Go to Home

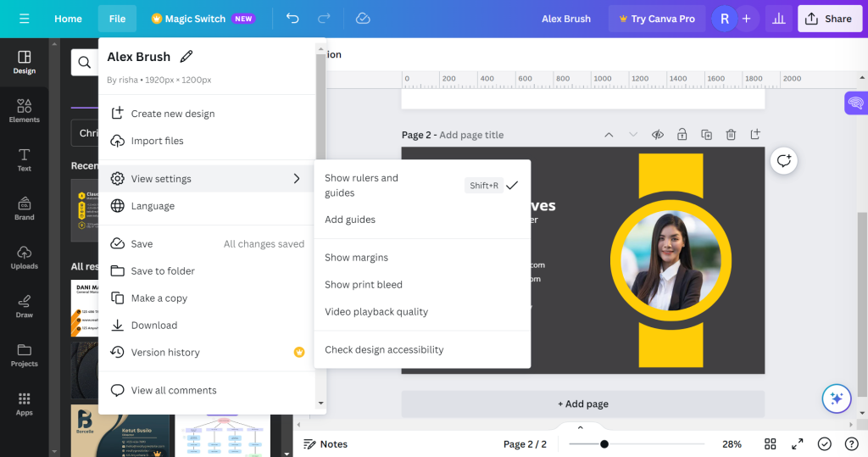(68, 19)
